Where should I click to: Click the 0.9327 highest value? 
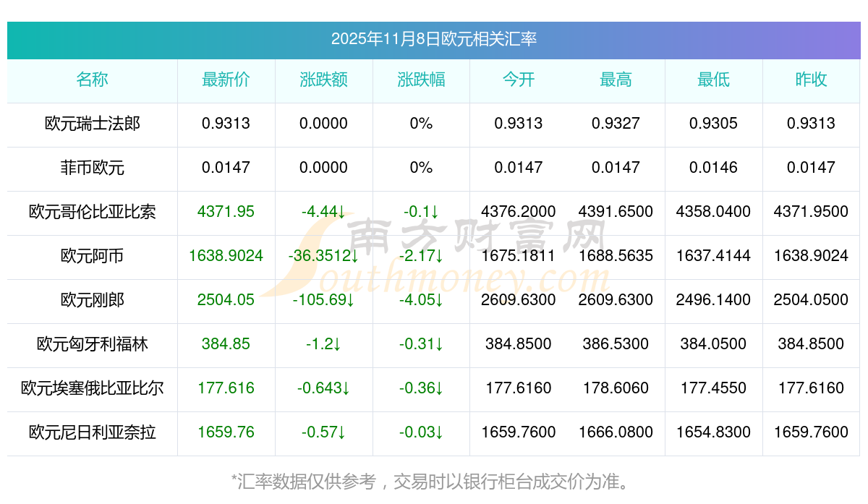(x=616, y=124)
